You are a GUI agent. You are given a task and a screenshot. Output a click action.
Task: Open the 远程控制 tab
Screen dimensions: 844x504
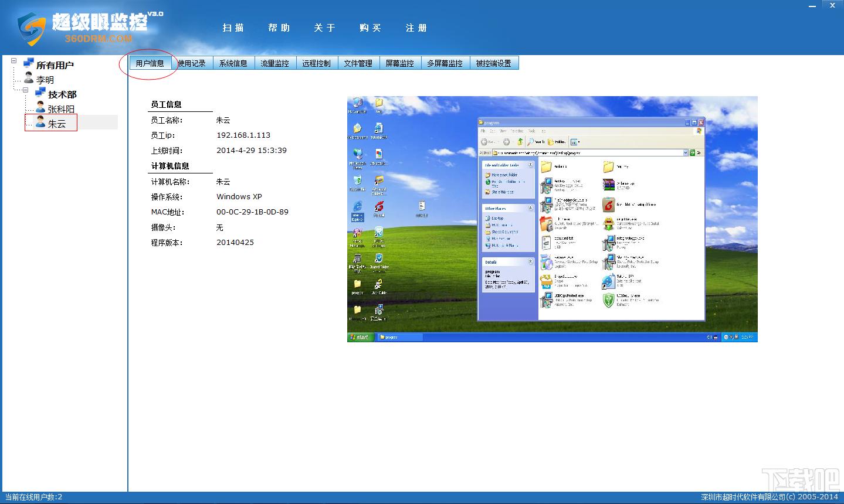[317, 63]
